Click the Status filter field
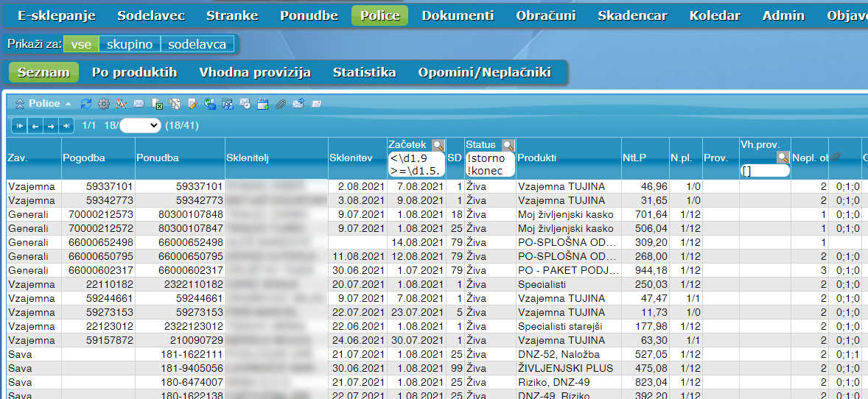868x399 pixels. point(491,164)
